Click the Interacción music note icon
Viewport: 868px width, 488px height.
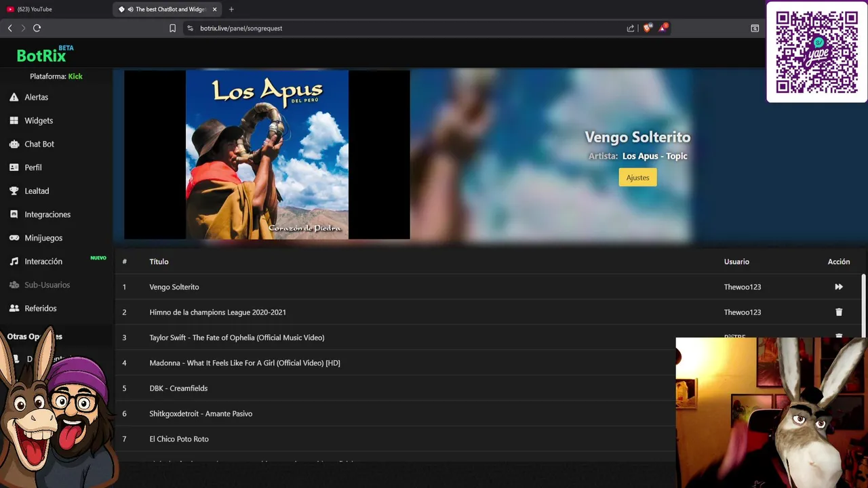[x=14, y=262]
